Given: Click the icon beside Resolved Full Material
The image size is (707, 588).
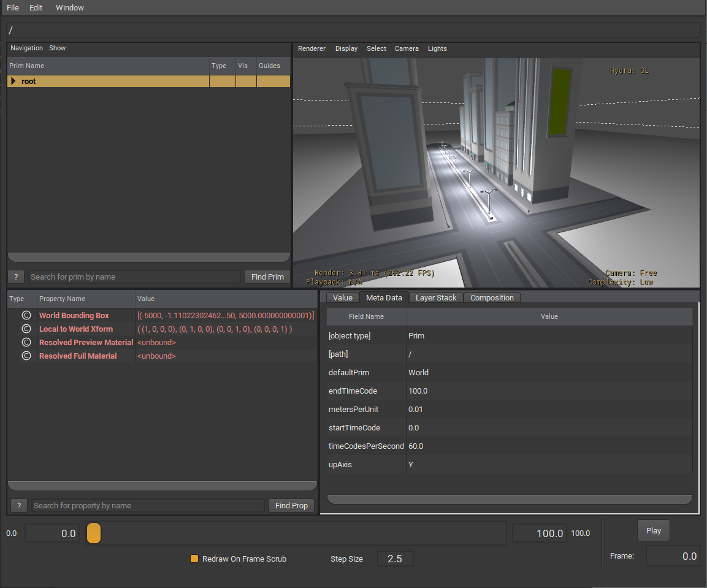Looking at the screenshot, I should [26, 356].
